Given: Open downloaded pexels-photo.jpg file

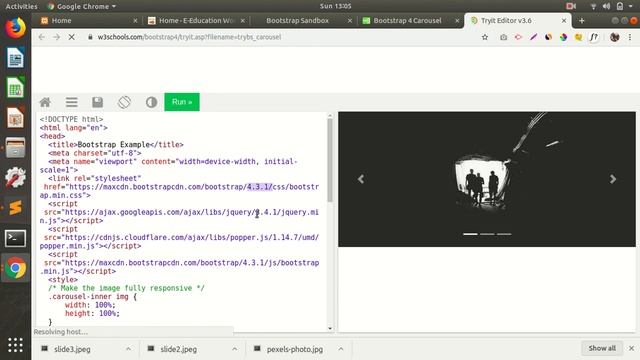Looking at the screenshot, I should 294,349.
